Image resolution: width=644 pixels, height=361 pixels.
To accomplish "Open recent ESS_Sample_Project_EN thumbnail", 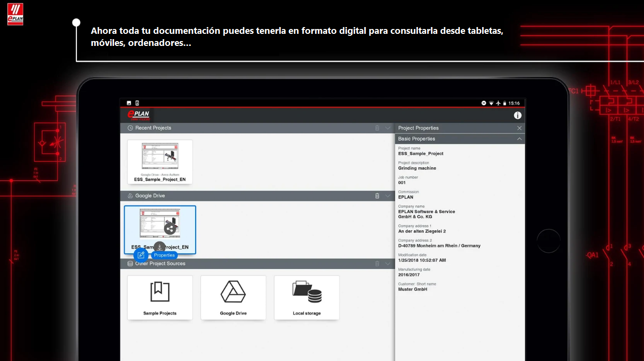I will click(x=160, y=162).
